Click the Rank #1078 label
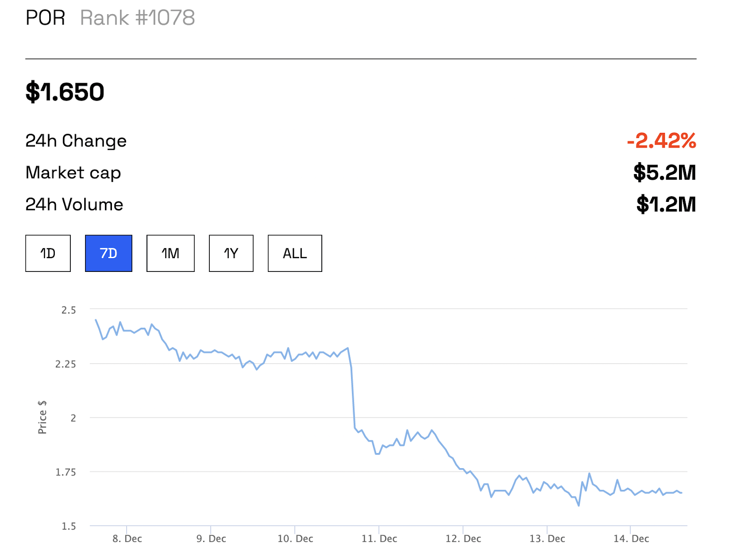This screenshot has height=558, width=756. pyautogui.click(x=137, y=18)
